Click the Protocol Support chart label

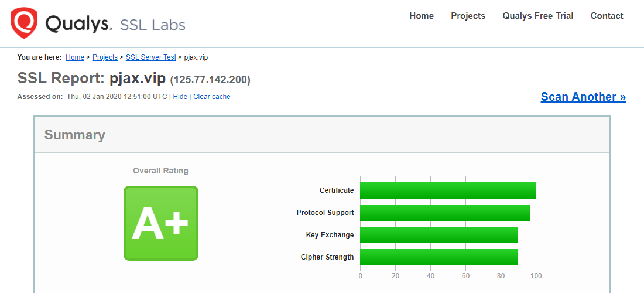(326, 213)
